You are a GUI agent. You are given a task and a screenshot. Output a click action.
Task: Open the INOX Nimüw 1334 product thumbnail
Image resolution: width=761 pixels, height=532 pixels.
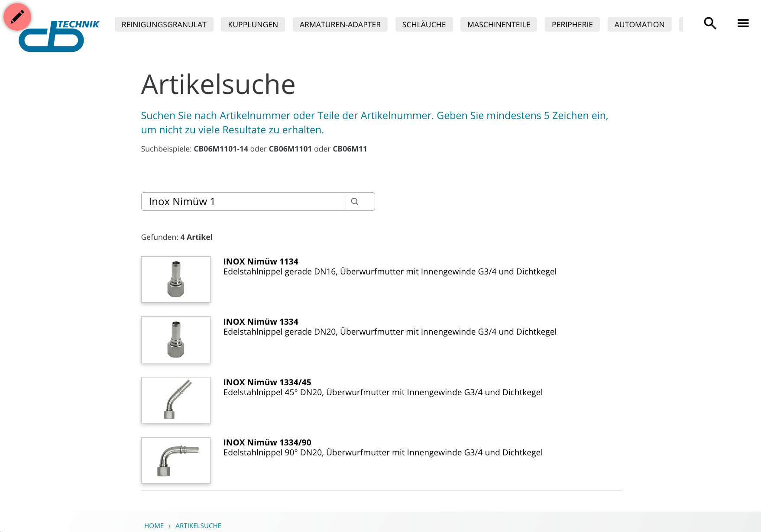pos(176,340)
